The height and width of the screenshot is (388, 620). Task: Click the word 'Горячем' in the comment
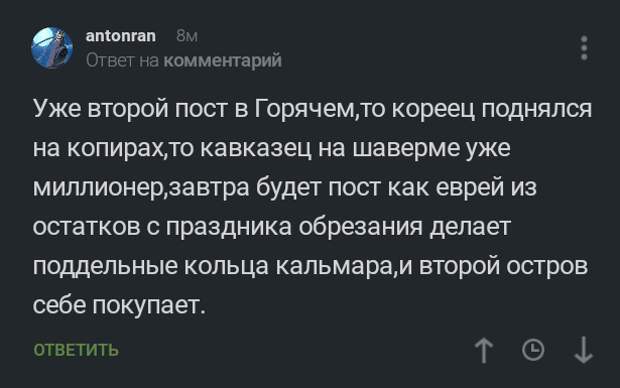(304, 109)
